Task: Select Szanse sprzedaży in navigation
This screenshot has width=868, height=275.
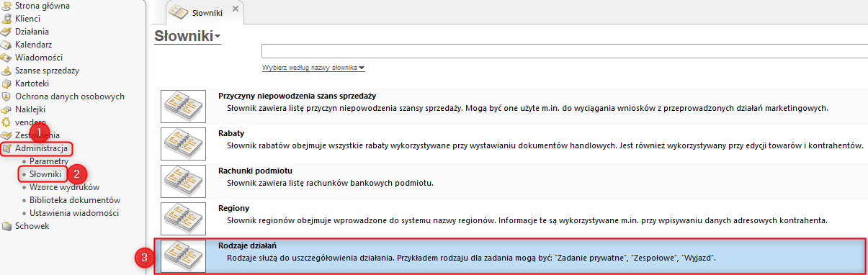Action: tap(47, 70)
